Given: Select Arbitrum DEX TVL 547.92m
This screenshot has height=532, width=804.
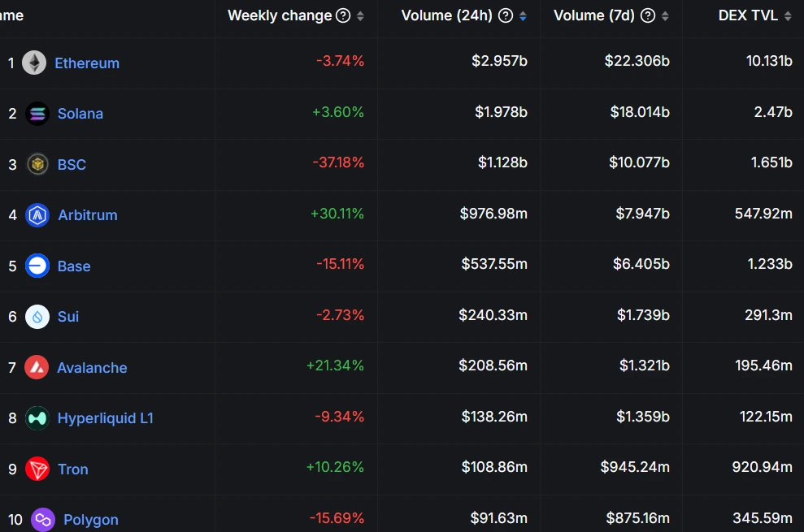Looking at the screenshot, I should click(763, 214).
